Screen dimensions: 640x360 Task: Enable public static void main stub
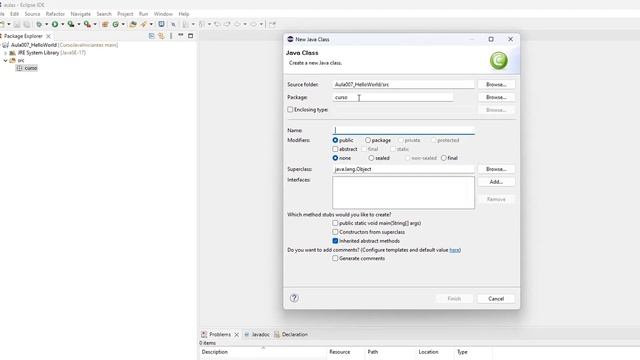(x=335, y=223)
